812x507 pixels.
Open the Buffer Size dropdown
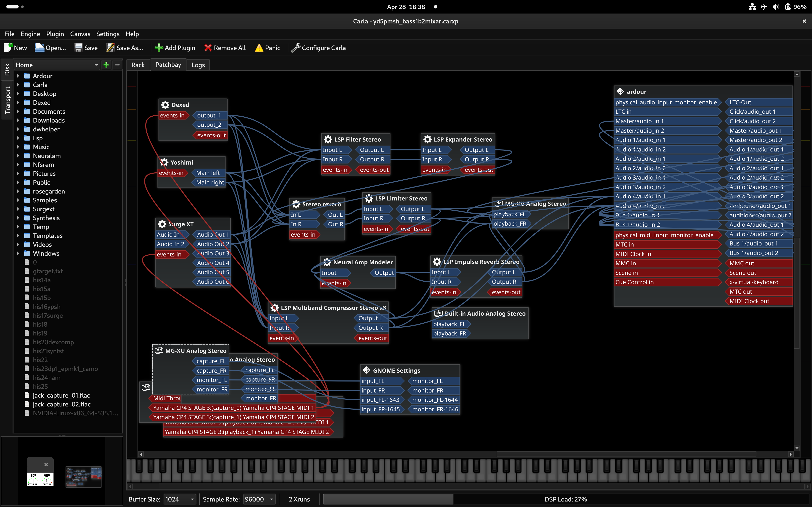pos(180,499)
